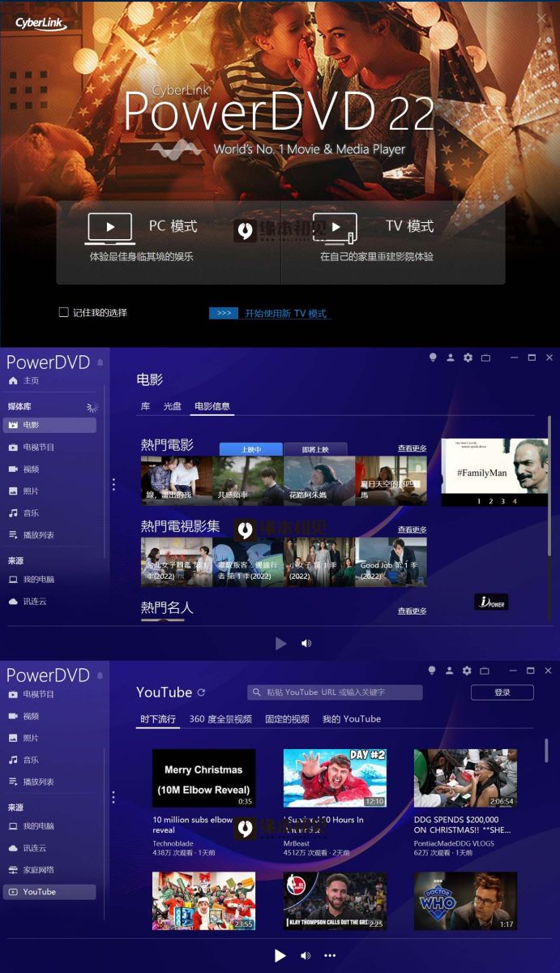Screen dimensions: 560x973
Task: Open the Doctor Who video thumbnail
Action: [x=465, y=901]
